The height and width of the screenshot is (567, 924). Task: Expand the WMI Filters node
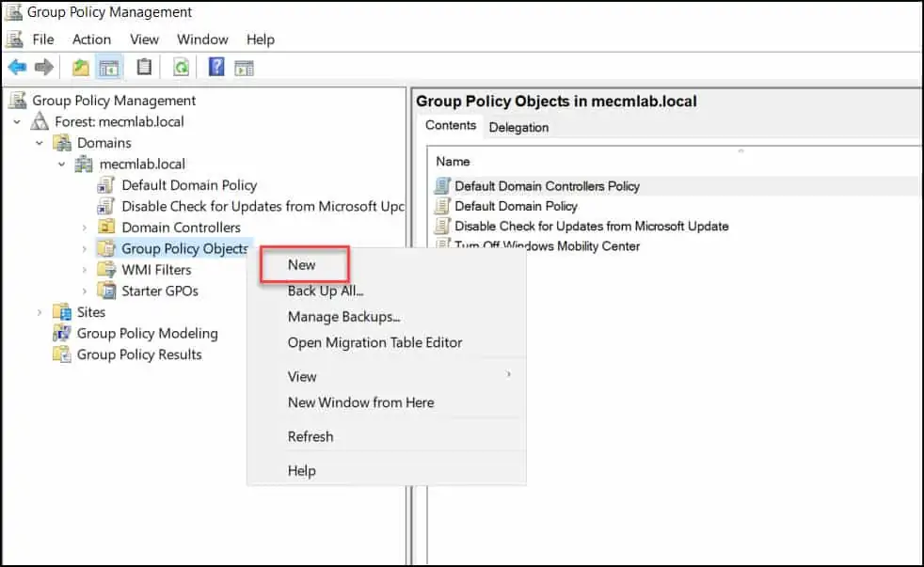[85, 270]
